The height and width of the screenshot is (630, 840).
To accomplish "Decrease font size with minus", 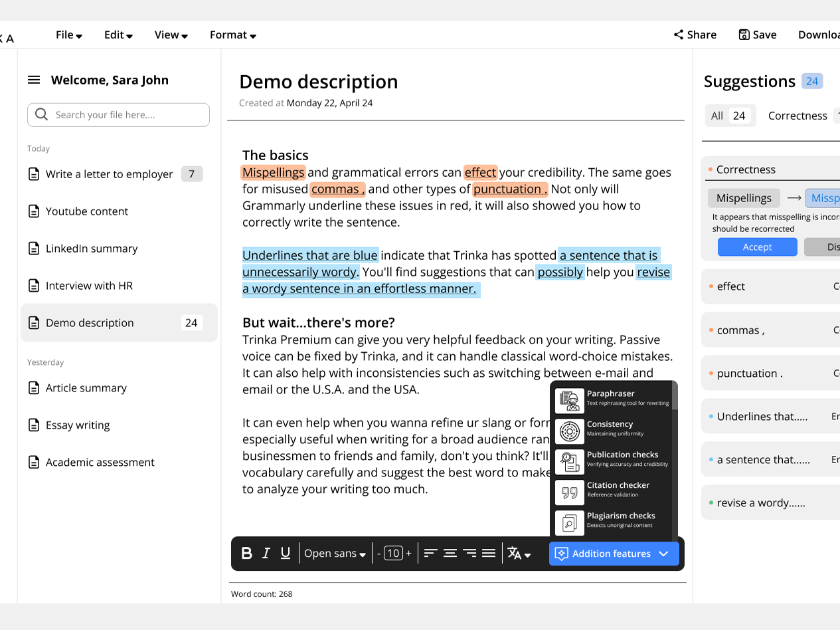I will pyautogui.click(x=378, y=554).
